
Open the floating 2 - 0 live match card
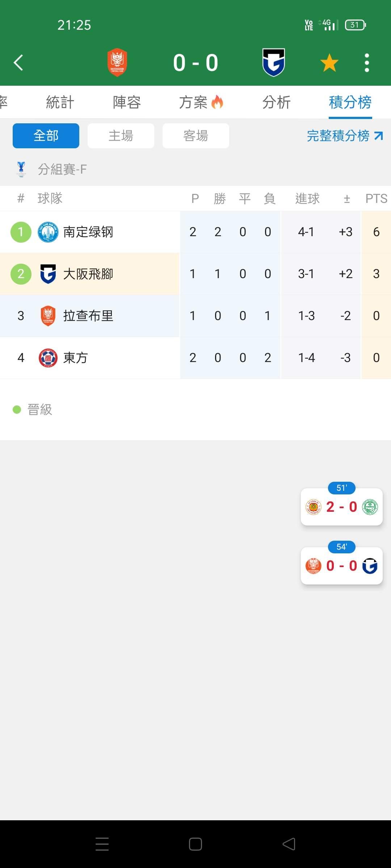[341, 507]
